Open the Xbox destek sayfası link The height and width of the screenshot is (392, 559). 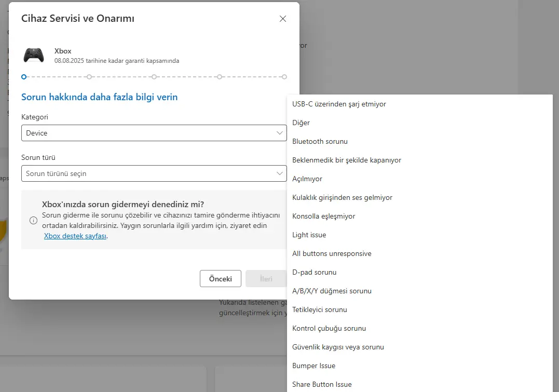75,236
